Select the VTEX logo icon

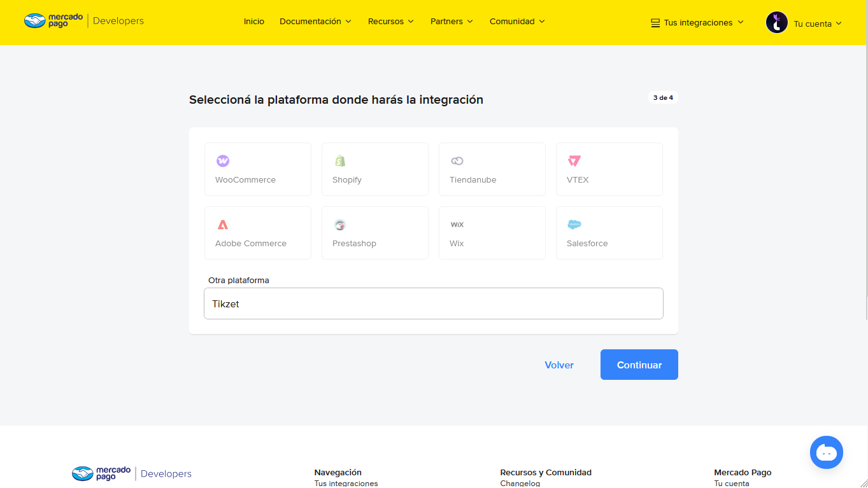point(574,161)
